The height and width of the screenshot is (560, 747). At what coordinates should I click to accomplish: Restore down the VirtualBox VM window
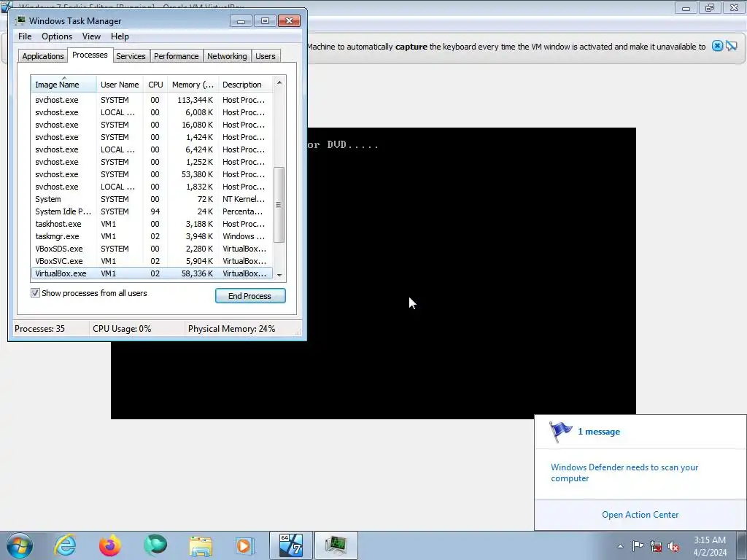point(710,7)
